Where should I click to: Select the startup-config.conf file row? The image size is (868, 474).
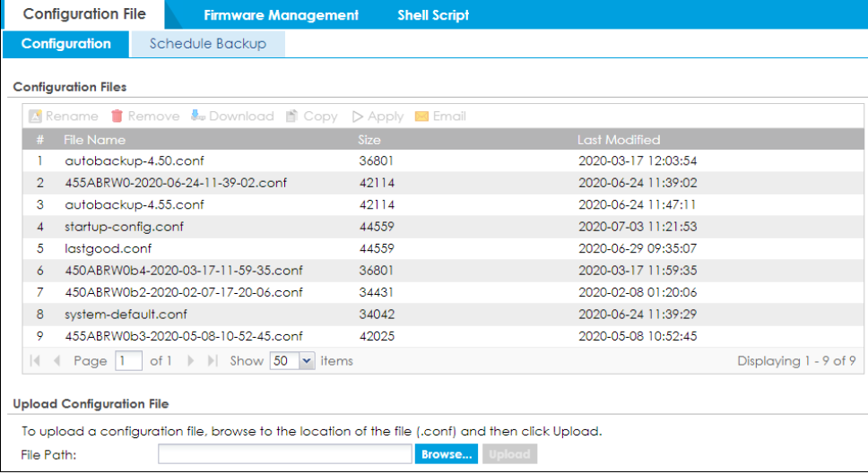(x=124, y=227)
